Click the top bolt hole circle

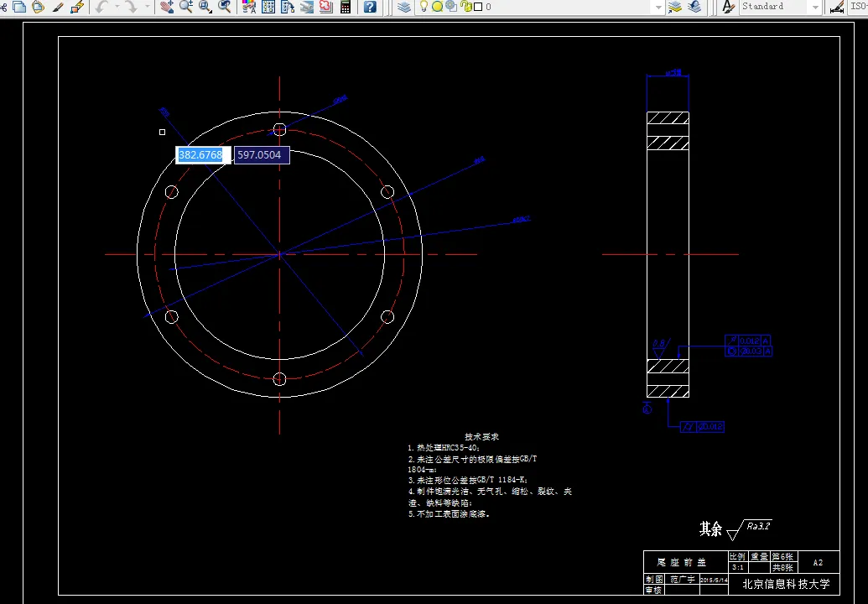point(279,129)
